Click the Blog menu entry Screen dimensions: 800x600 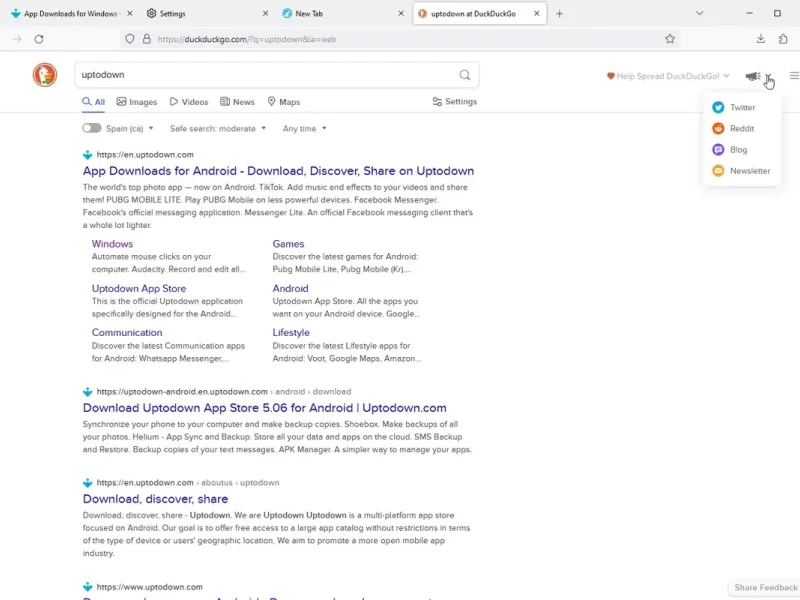pyautogui.click(x=742, y=149)
